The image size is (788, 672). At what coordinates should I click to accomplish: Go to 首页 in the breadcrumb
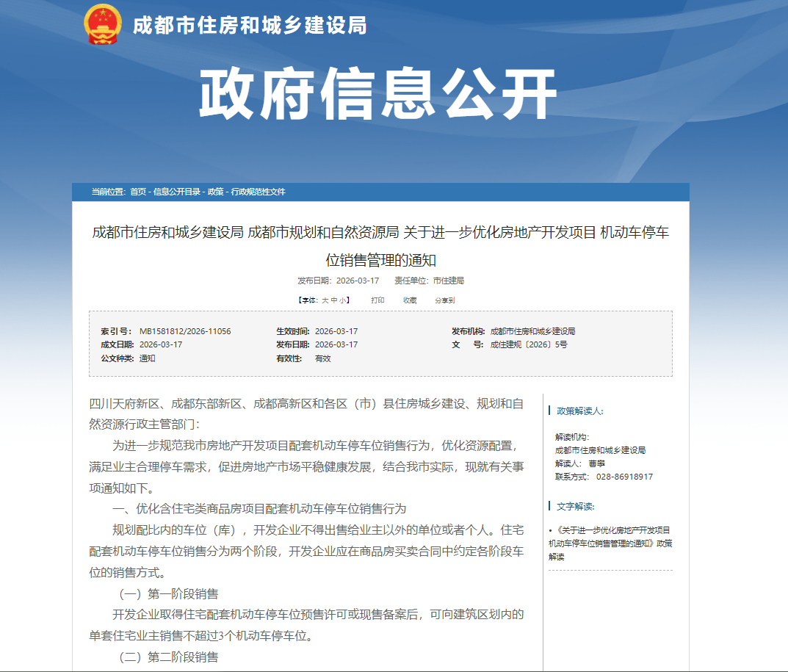click(x=138, y=192)
